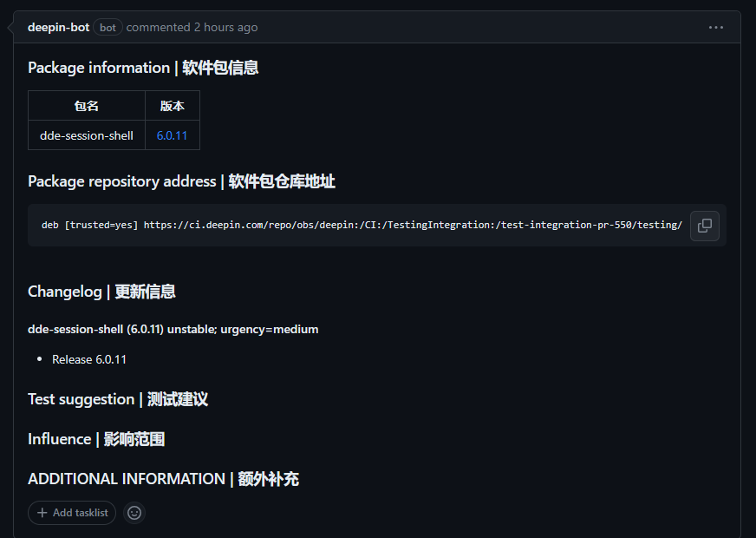
Task: Click the copy-to-clipboard icon beside the URL
Action: pos(704,226)
